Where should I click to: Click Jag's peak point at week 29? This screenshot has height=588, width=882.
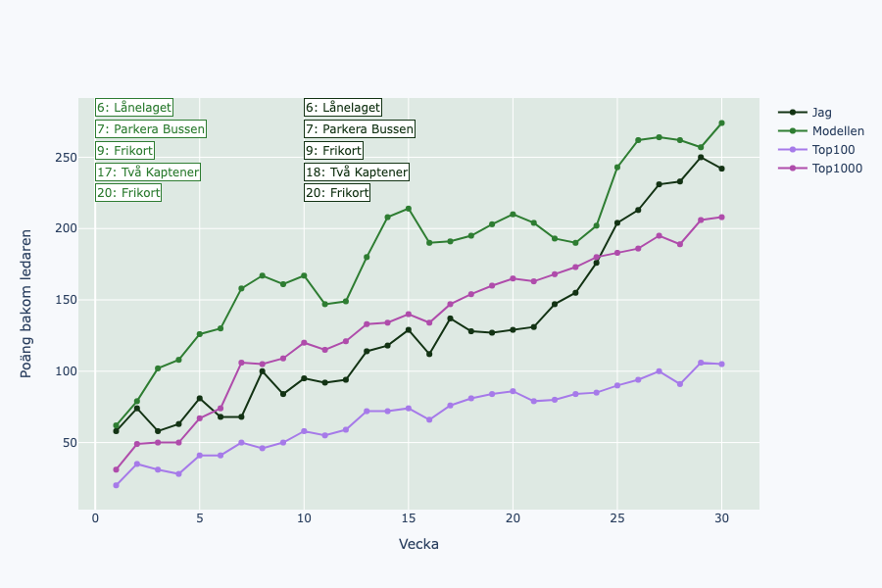701,158
